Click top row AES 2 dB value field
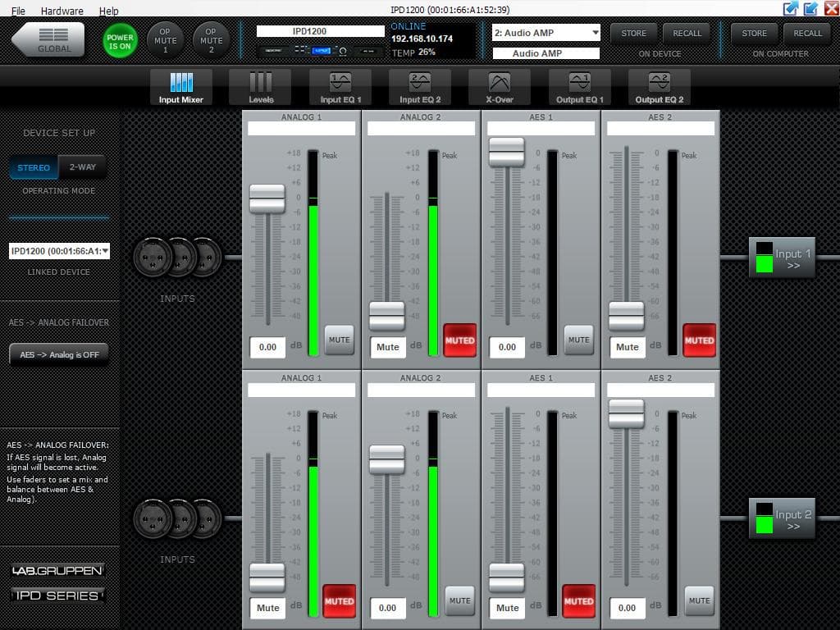This screenshot has width=840, height=630. tap(627, 347)
